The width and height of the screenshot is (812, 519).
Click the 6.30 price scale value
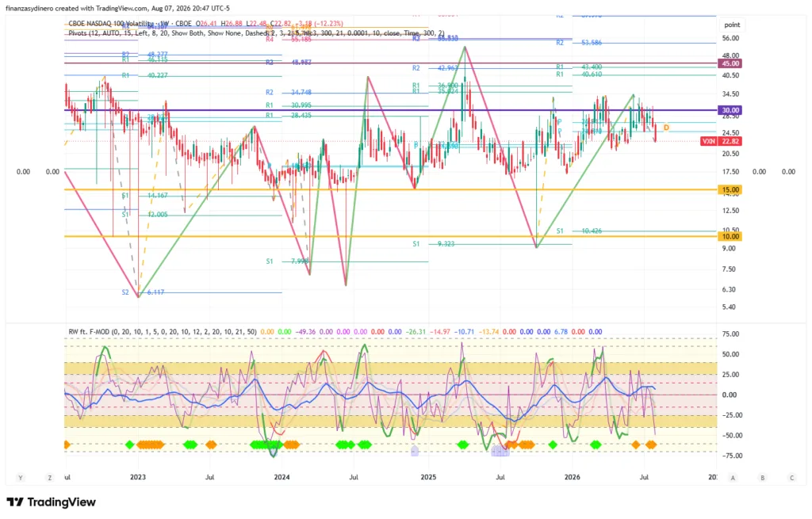pos(730,290)
